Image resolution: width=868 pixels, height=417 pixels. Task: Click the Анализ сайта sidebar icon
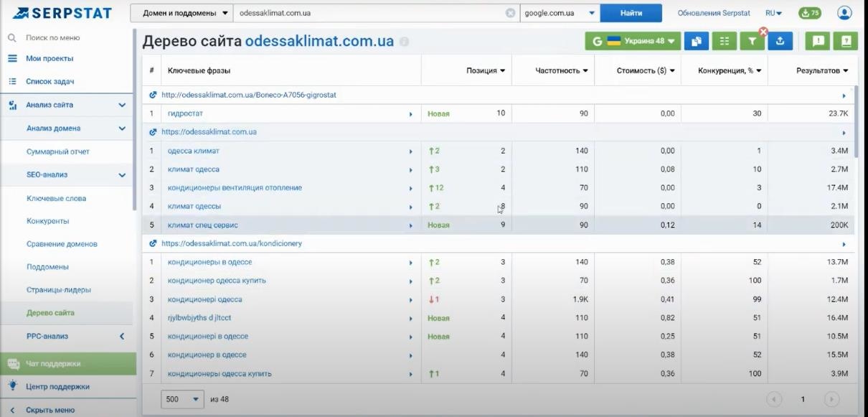pyautogui.click(x=12, y=105)
